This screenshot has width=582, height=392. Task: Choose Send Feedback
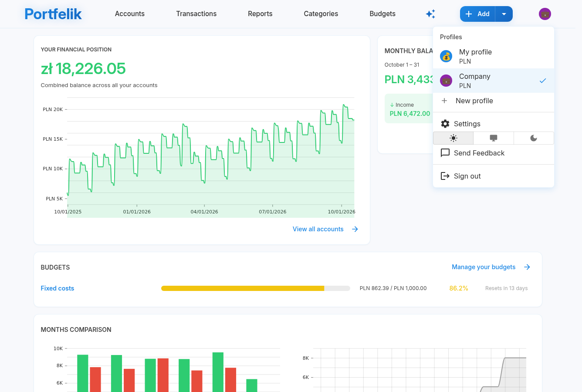494,153
